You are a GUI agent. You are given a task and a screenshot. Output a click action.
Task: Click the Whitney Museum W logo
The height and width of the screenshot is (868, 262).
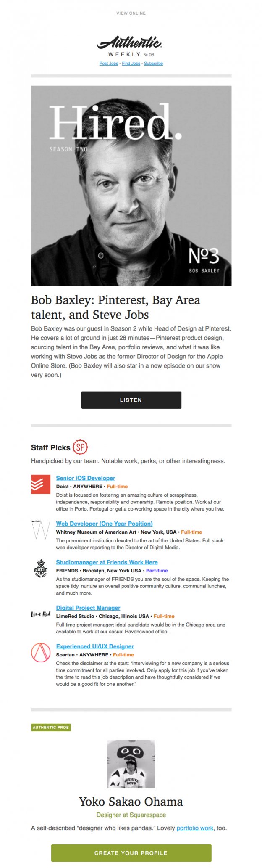40,529
